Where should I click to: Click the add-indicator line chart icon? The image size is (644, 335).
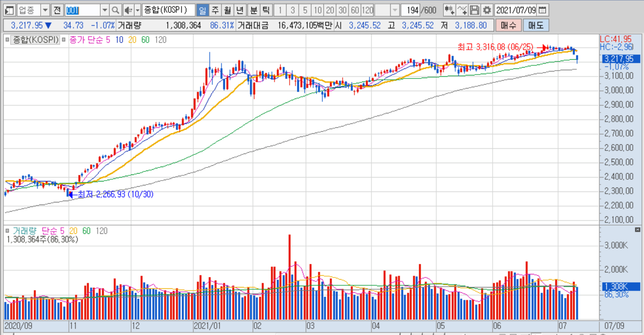(463, 10)
